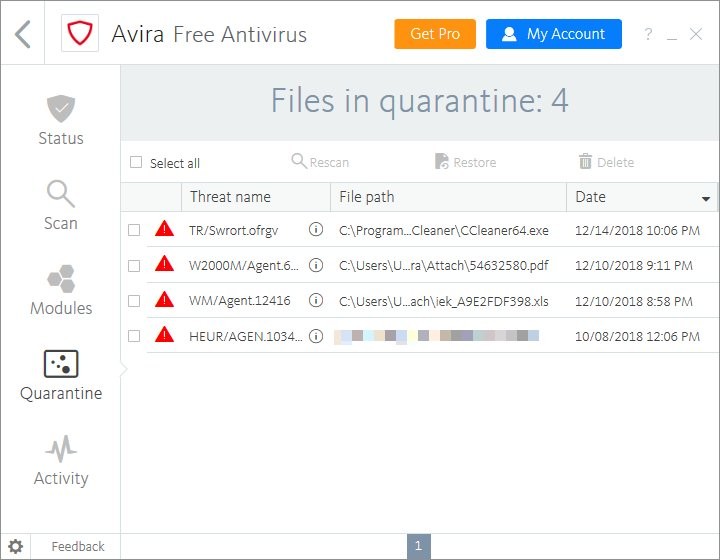Check the TR/Swrort.ofrgv row checkbox

(x=134, y=230)
